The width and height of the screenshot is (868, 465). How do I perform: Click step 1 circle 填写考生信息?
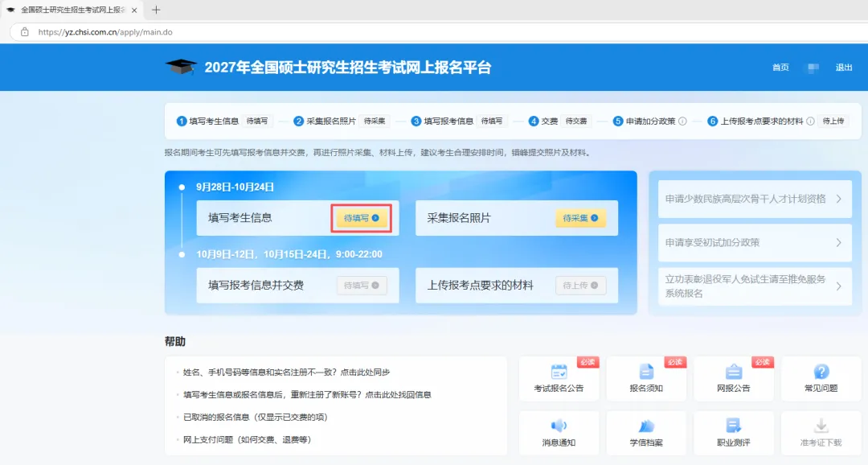tap(182, 121)
